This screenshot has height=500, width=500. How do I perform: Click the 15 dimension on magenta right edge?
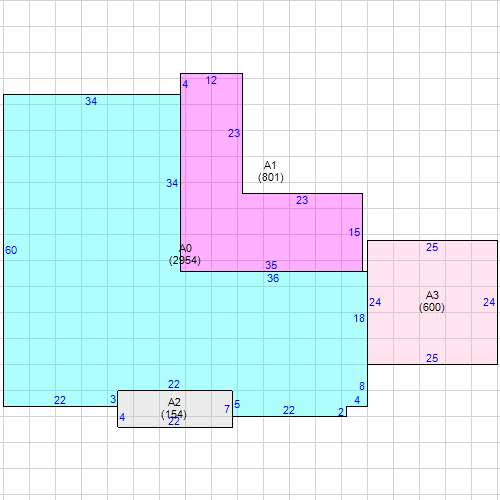coord(354,232)
